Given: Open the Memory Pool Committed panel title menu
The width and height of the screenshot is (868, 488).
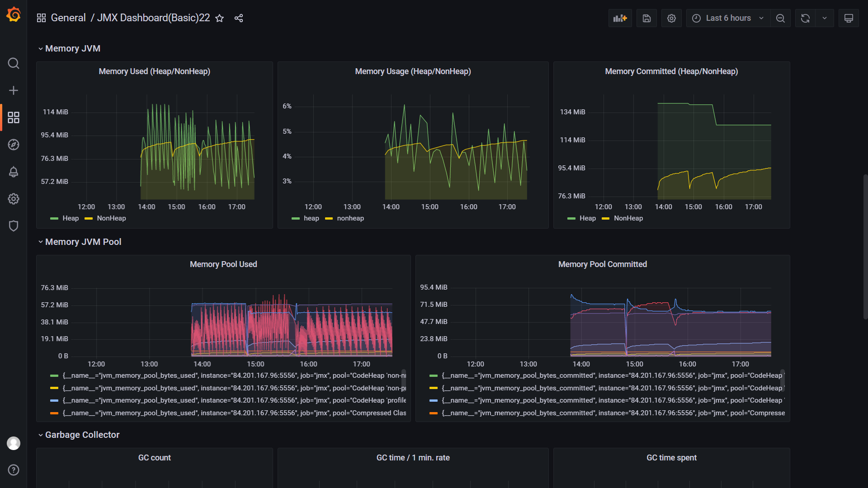Looking at the screenshot, I should point(602,264).
